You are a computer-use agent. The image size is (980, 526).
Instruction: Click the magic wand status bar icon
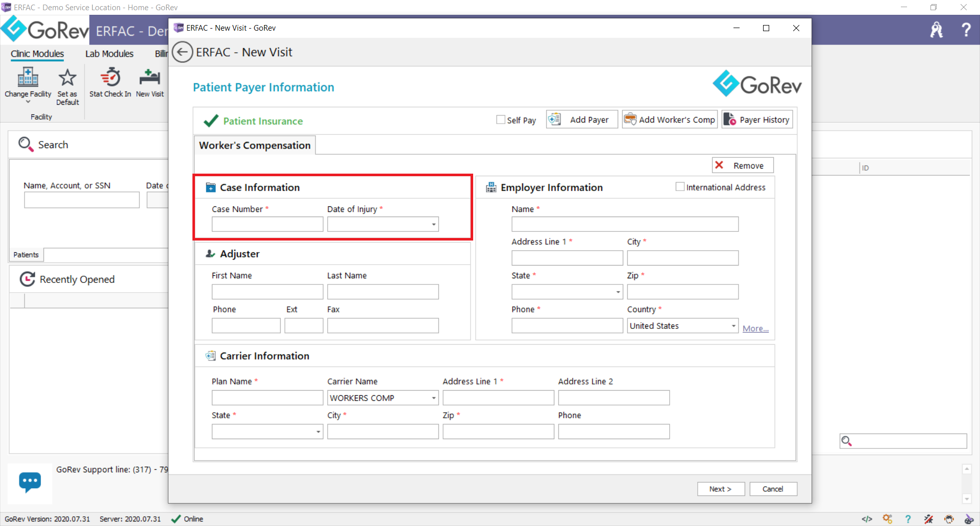pyautogui.click(x=928, y=519)
